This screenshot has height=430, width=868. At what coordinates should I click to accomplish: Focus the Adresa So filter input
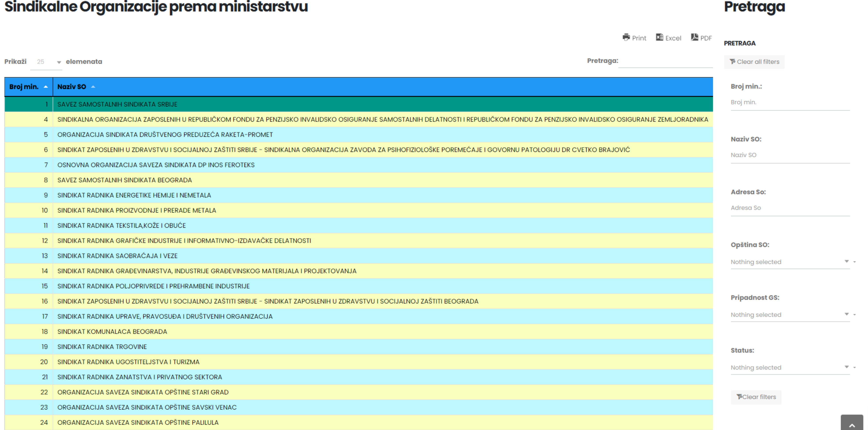tap(790, 208)
